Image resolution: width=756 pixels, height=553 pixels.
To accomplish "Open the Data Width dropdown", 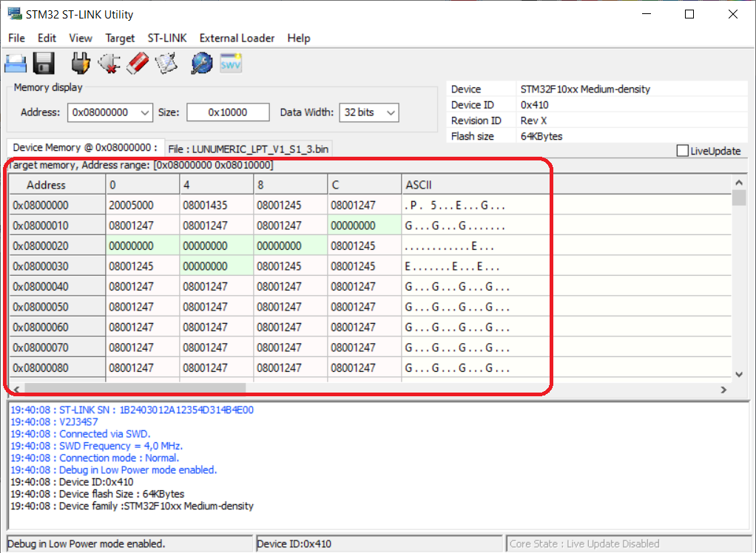I will click(391, 112).
